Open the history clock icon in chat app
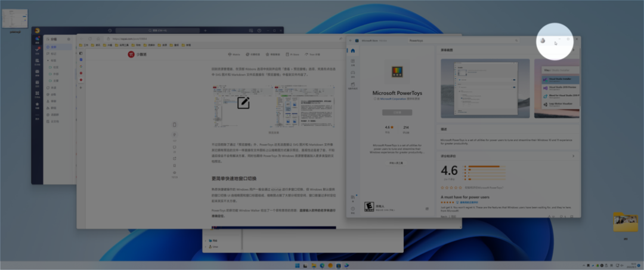 click(110, 30)
